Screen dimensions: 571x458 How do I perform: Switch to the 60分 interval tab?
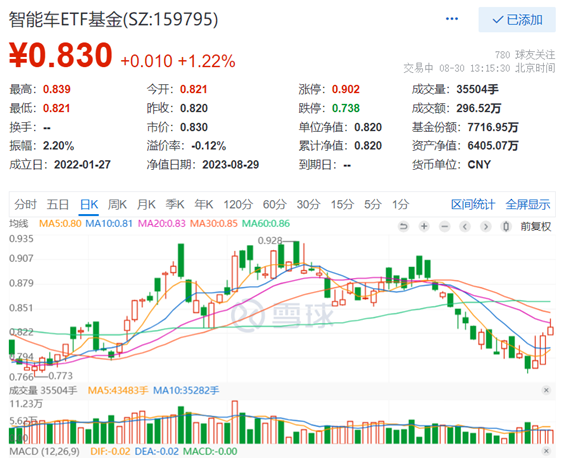pyautogui.click(x=275, y=204)
